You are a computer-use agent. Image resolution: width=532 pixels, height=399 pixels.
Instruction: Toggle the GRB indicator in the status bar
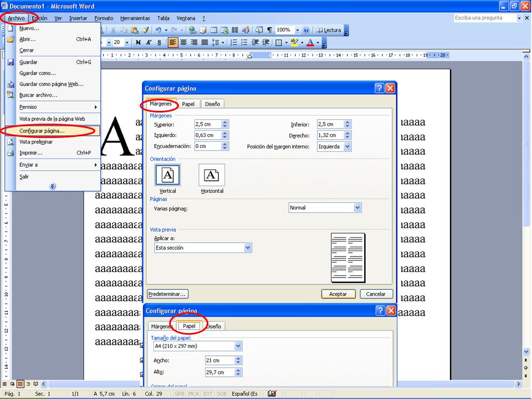[180, 393]
